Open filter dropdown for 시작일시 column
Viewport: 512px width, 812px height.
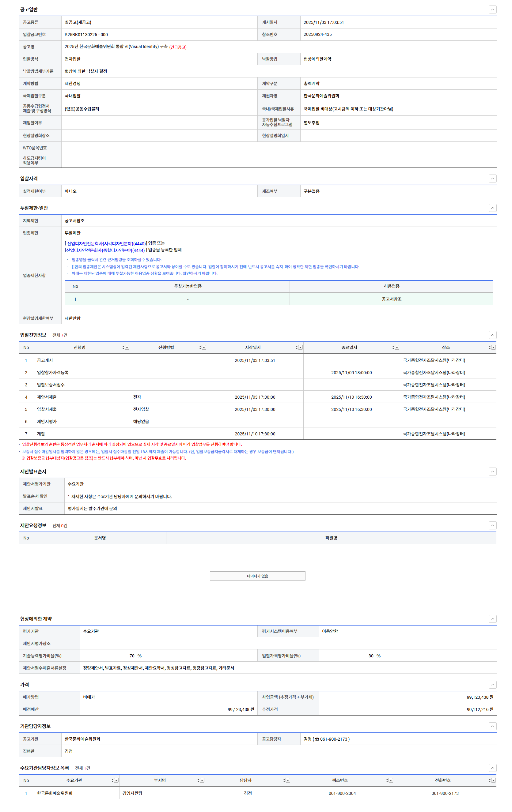point(300,347)
